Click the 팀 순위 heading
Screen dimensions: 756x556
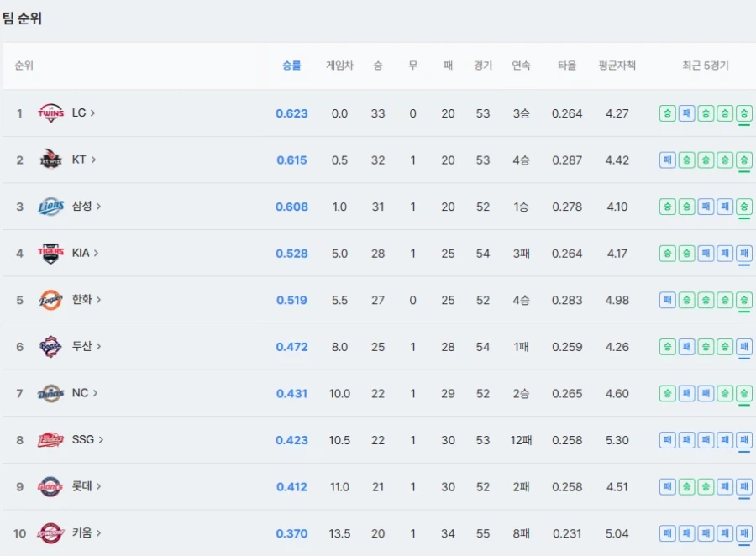[22, 18]
